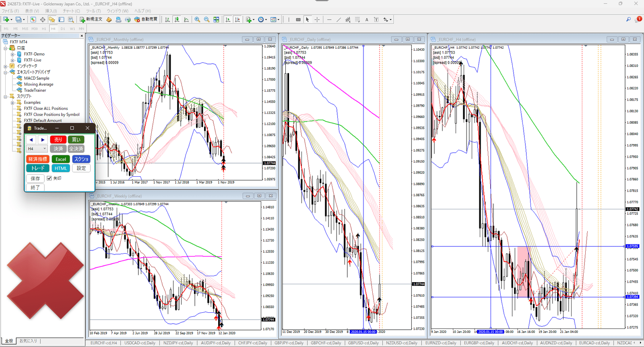Collapse 口座 accounts tree node
This screenshot has height=347, width=644.
tap(6, 48)
